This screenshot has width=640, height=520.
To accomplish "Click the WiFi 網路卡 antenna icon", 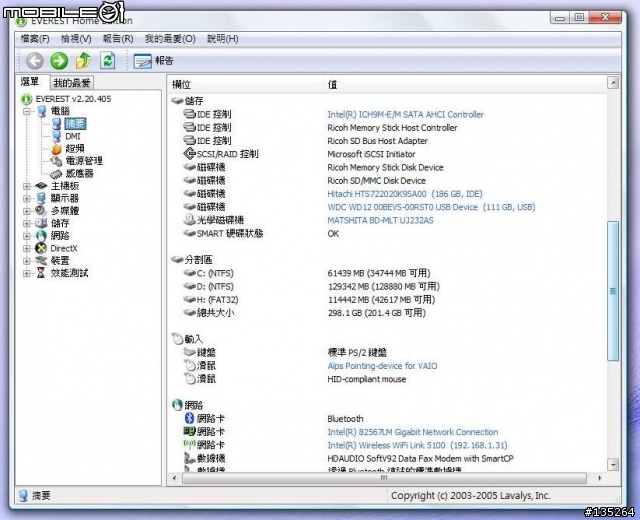I will [189, 444].
